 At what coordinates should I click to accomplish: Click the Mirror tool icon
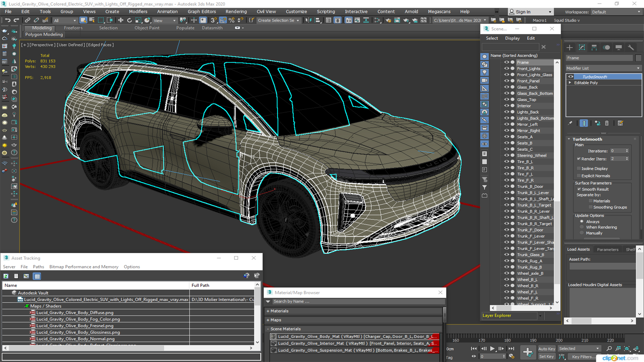pos(308,20)
